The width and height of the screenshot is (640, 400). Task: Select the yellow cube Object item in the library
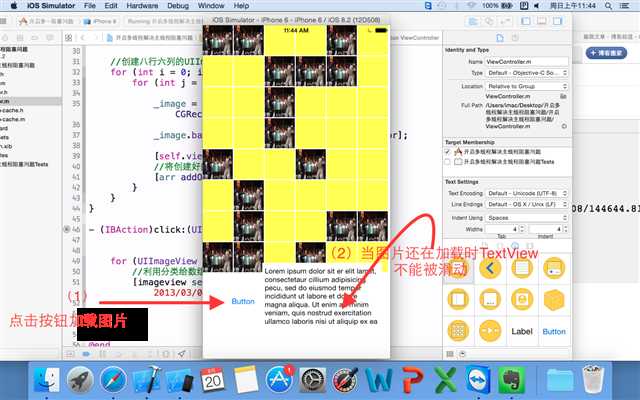click(x=554, y=300)
